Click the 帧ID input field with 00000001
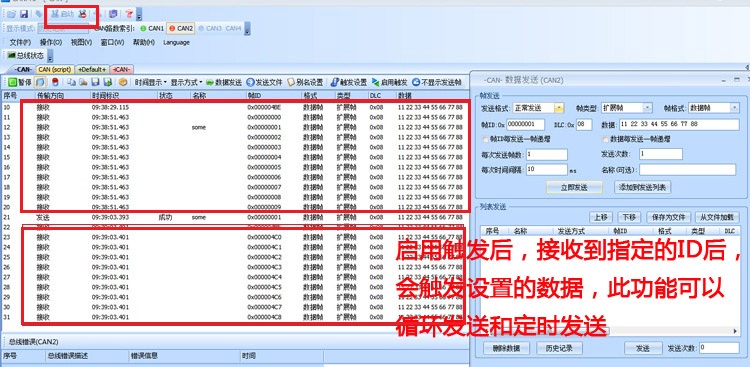The width and height of the screenshot is (750, 367). pyautogui.click(x=525, y=124)
